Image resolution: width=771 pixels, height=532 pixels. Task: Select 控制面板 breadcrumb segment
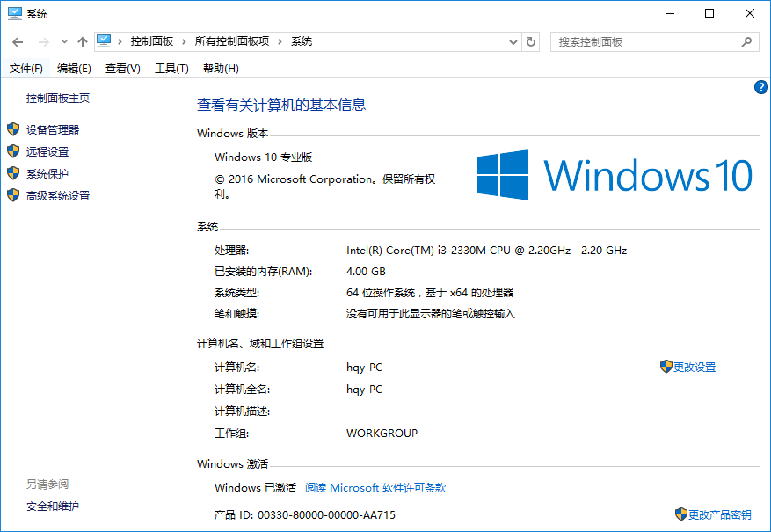click(x=152, y=41)
